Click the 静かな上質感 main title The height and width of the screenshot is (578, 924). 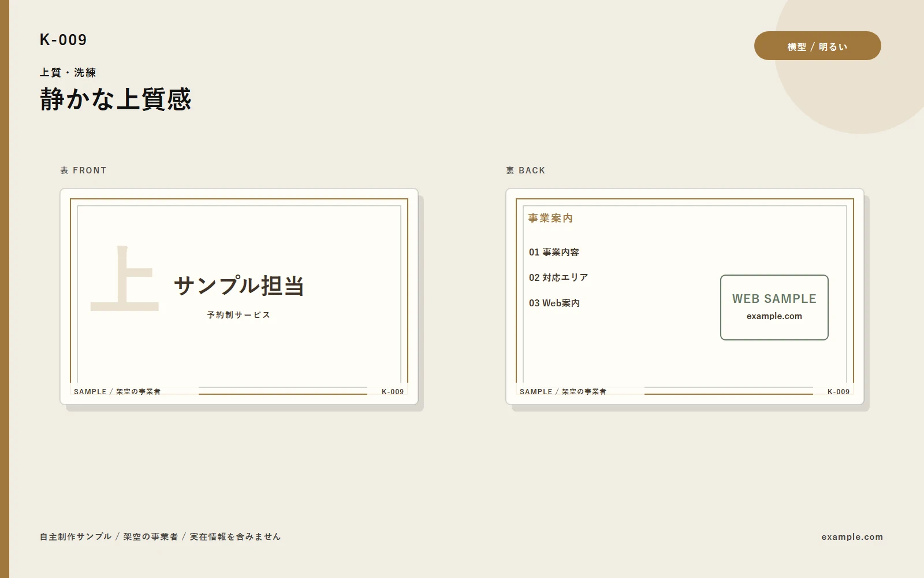coord(115,99)
